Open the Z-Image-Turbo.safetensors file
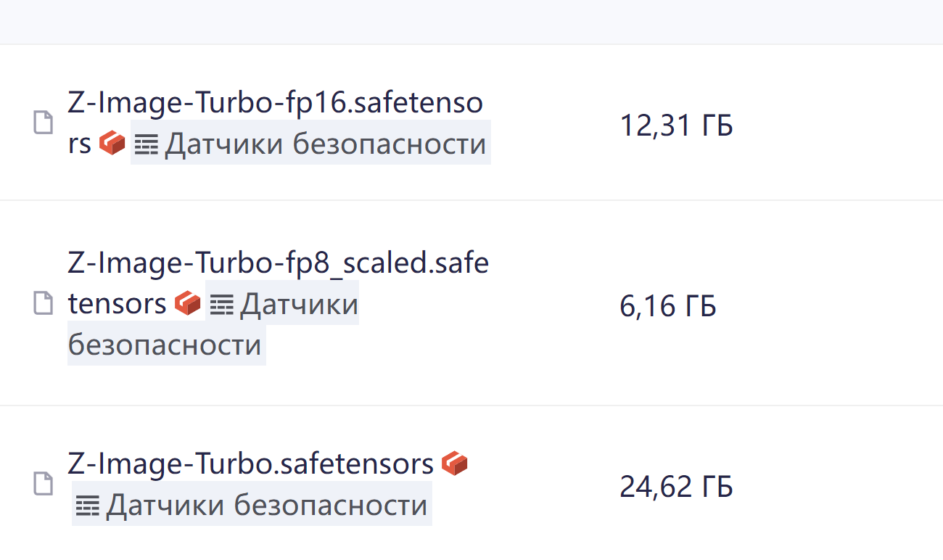Image resolution: width=943 pixels, height=560 pixels. [250, 464]
